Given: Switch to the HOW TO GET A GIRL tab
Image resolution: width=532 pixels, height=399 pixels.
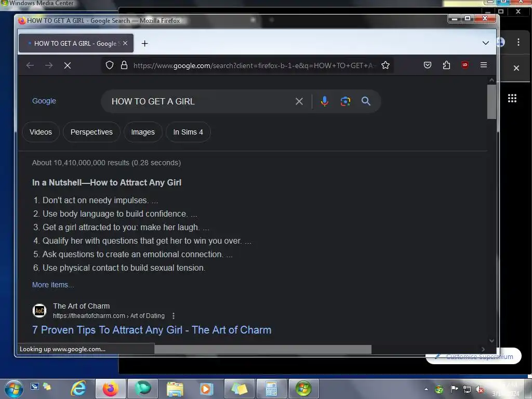Looking at the screenshot, I should click(76, 44).
